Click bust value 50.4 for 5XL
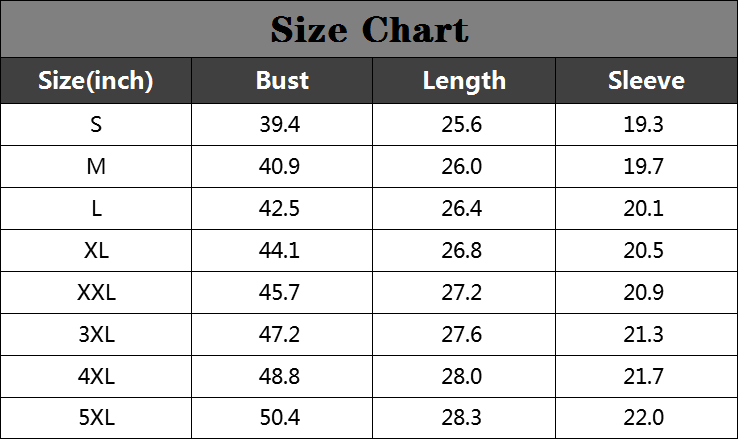Image resolution: width=738 pixels, height=439 pixels. tap(280, 417)
